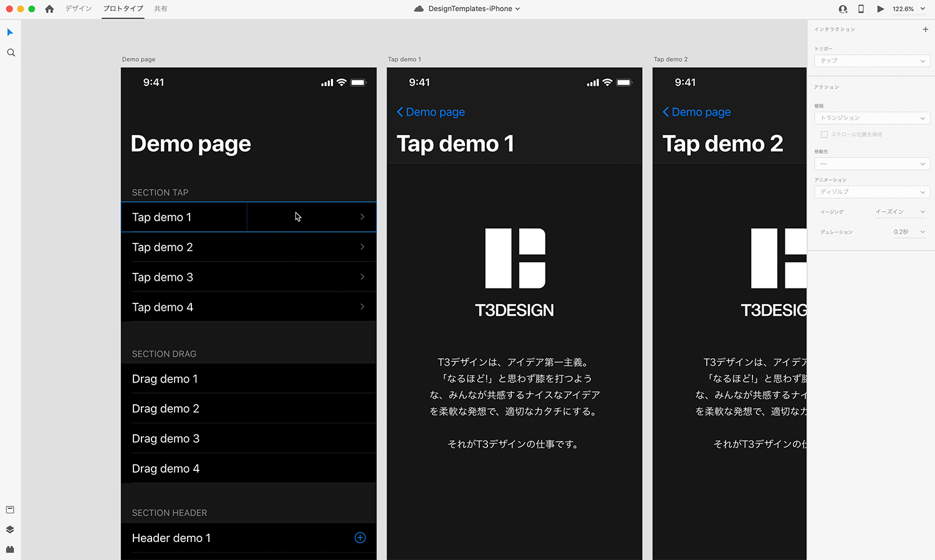The image size is (935, 560).
Task: Click chevron at end of Tap demo 1 row
Action: coord(362,217)
